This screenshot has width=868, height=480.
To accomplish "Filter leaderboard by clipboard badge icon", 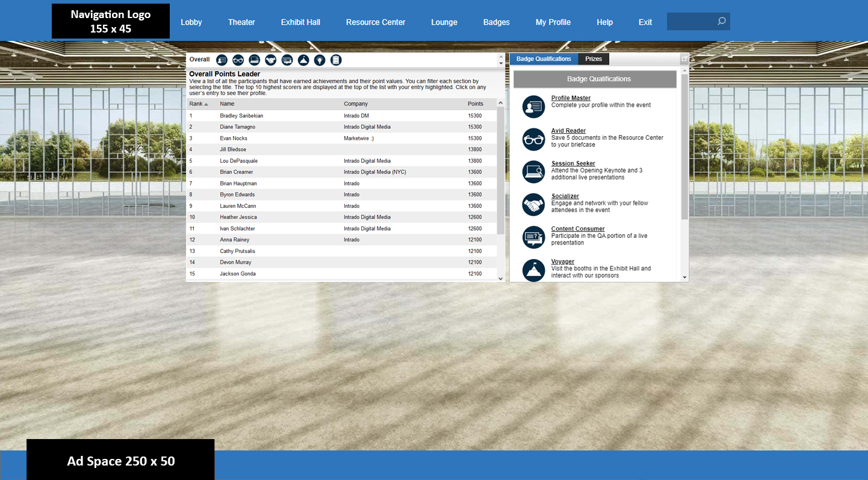I will pyautogui.click(x=336, y=60).
